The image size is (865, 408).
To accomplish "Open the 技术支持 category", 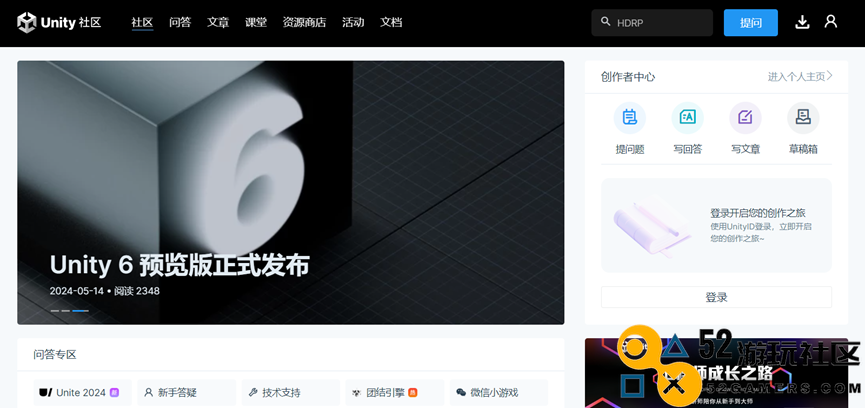I will click(291, 393).
